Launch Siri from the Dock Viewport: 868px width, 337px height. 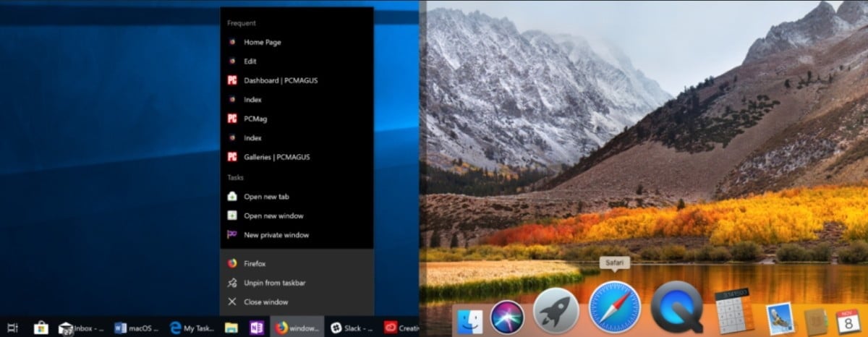[x=507, y=317]
